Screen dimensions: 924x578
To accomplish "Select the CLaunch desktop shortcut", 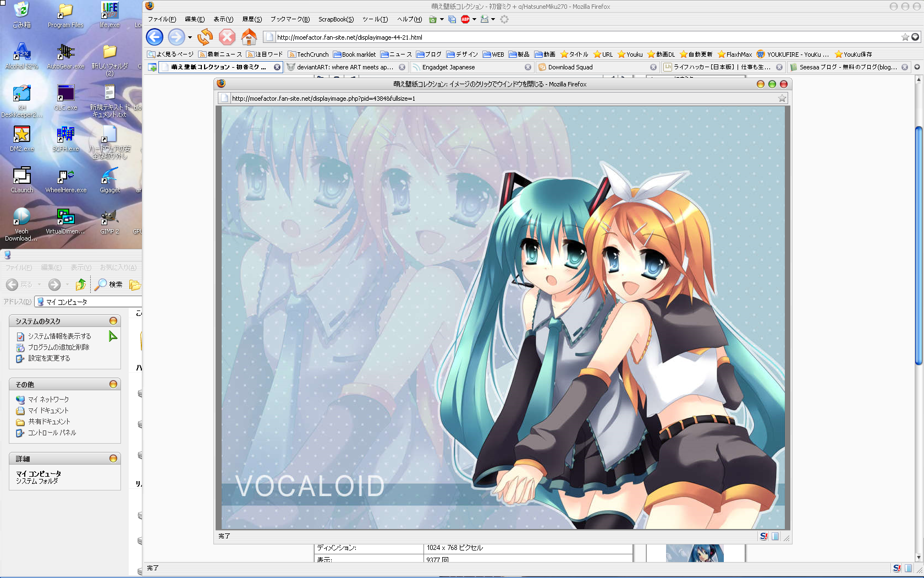I will point(21,180).
